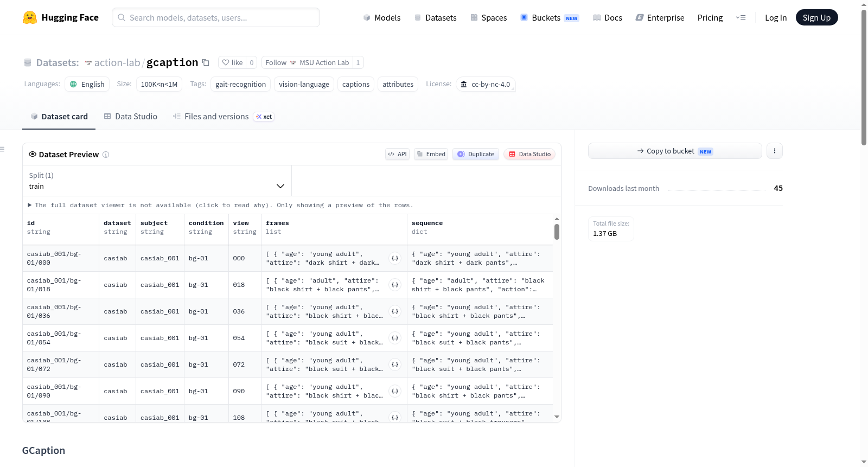
Task: Open the info icon beside Dataset Preview
Action: point(106,155)
